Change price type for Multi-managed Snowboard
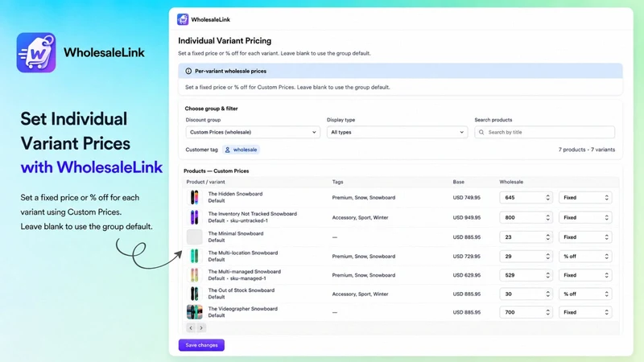Viewport: 644px width, 362px height. [585, 275]
